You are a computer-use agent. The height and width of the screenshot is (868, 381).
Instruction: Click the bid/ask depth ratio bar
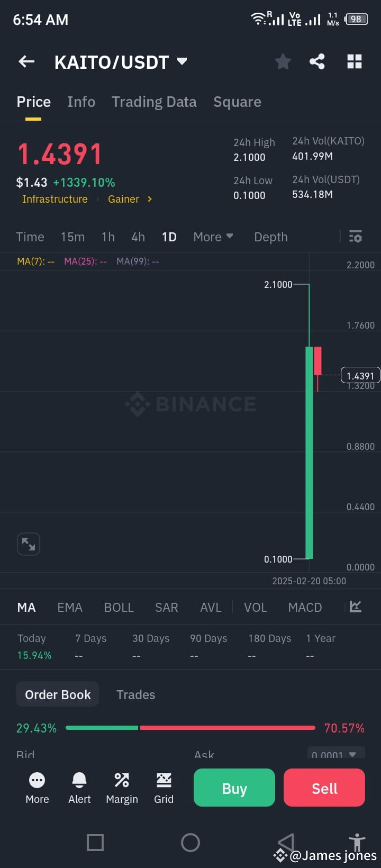coord(190,728)
